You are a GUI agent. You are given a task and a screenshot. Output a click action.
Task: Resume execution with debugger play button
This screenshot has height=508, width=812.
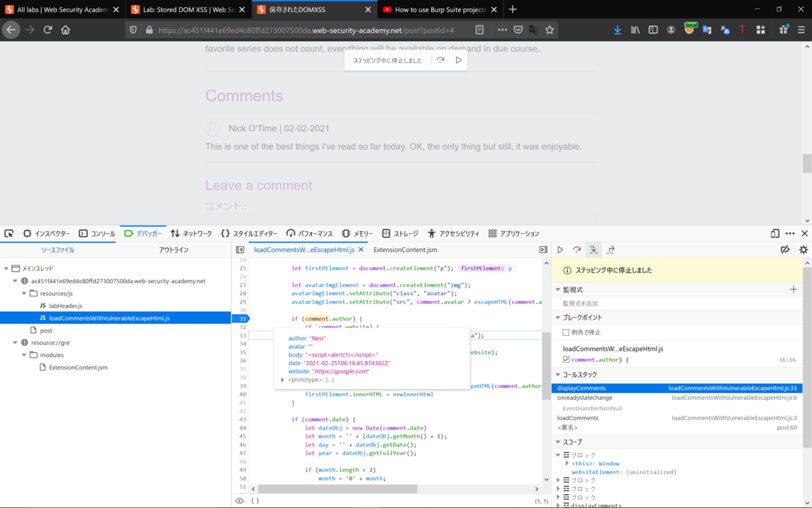click(560, 250)
